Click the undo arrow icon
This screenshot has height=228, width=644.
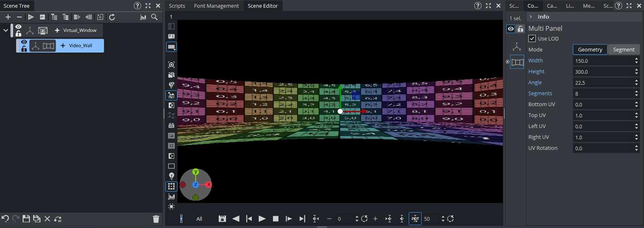(x=5, y=219)
